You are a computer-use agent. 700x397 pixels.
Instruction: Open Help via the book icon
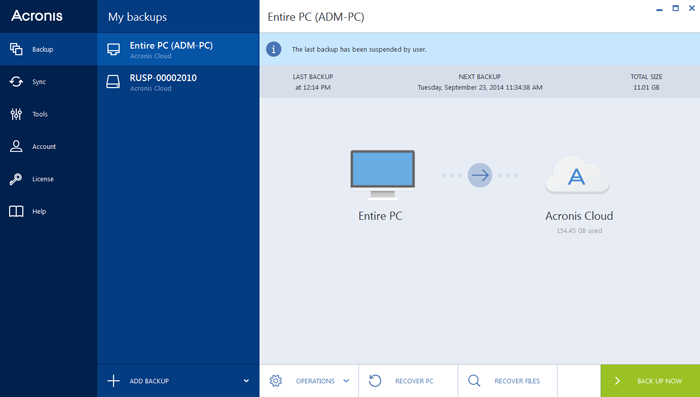point(16,211)
